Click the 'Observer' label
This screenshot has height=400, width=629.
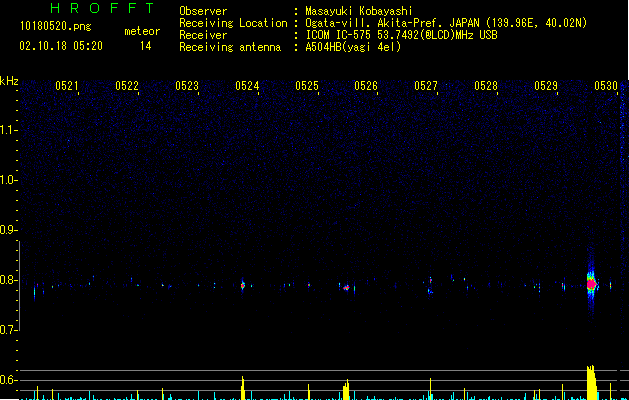203,11
